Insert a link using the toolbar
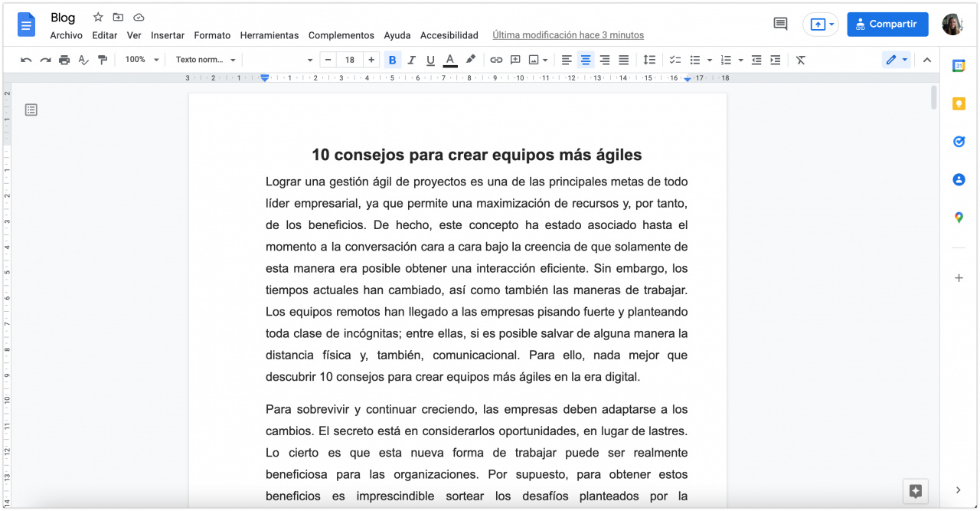 [x=496, y=60]
